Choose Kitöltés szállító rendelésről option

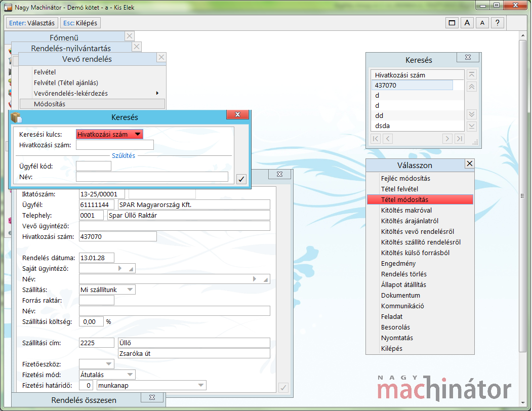tap(420, 242)
